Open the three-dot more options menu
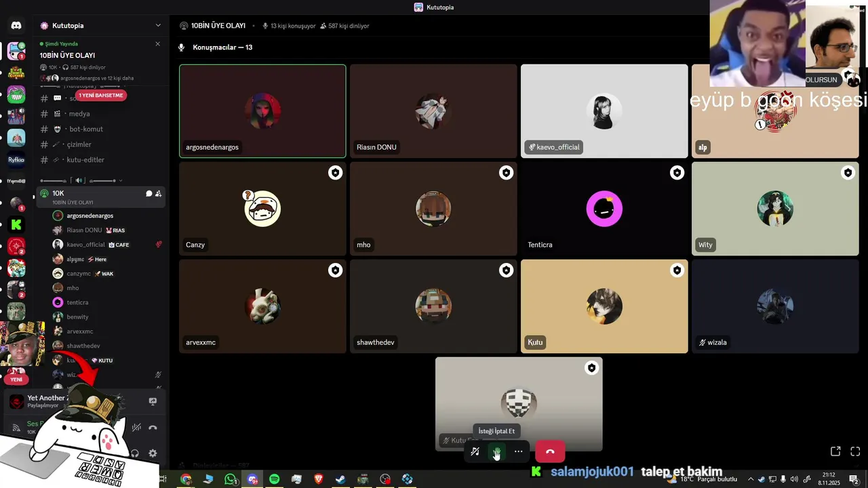 point(518,451)
